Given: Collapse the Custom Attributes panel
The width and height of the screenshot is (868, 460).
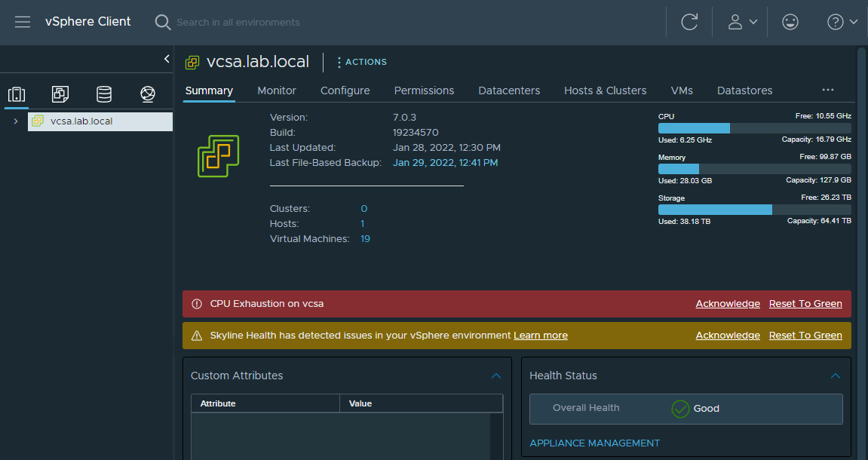Looking at the screenshot, I should [496, 376].
